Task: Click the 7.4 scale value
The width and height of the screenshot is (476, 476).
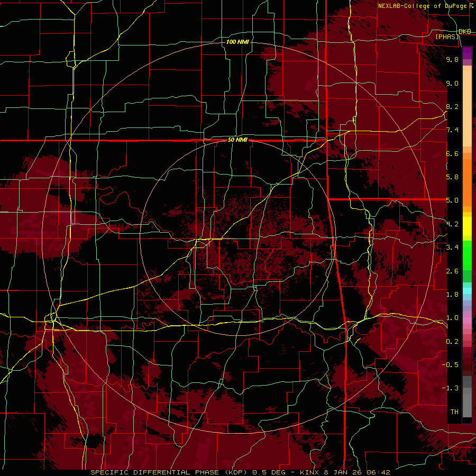Action: (x=452, y=130)
